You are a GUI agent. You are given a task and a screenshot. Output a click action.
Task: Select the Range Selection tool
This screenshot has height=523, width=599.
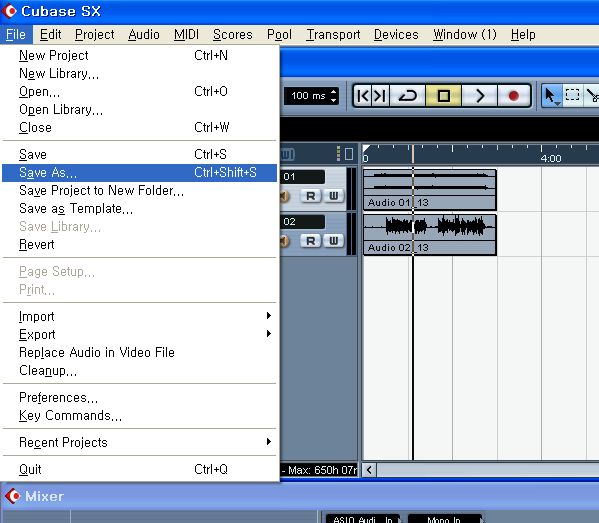[572, 95]
